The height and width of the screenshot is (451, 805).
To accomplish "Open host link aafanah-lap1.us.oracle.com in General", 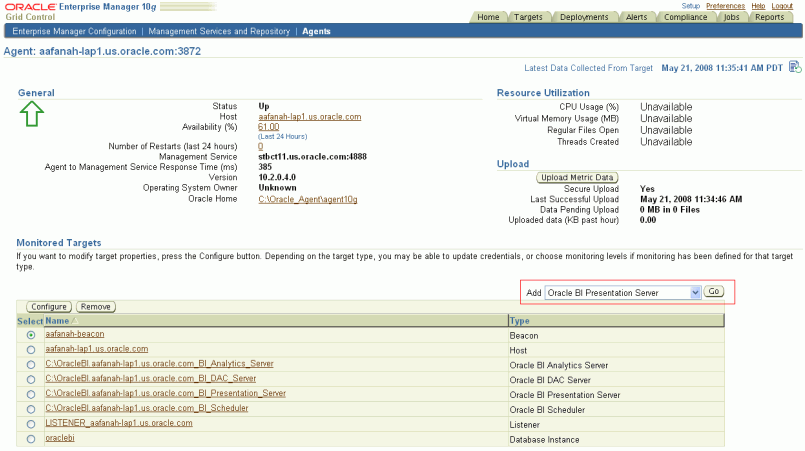I will 310,117.
